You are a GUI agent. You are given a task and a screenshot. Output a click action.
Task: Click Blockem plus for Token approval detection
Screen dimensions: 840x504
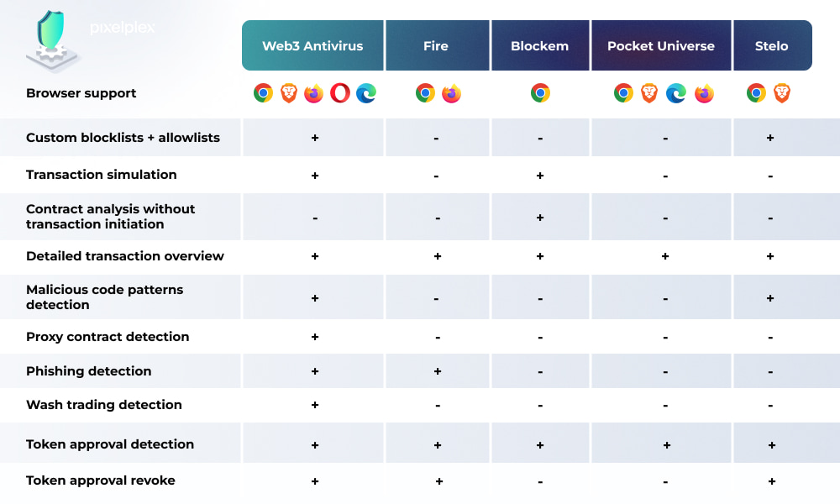pos(540,445)
